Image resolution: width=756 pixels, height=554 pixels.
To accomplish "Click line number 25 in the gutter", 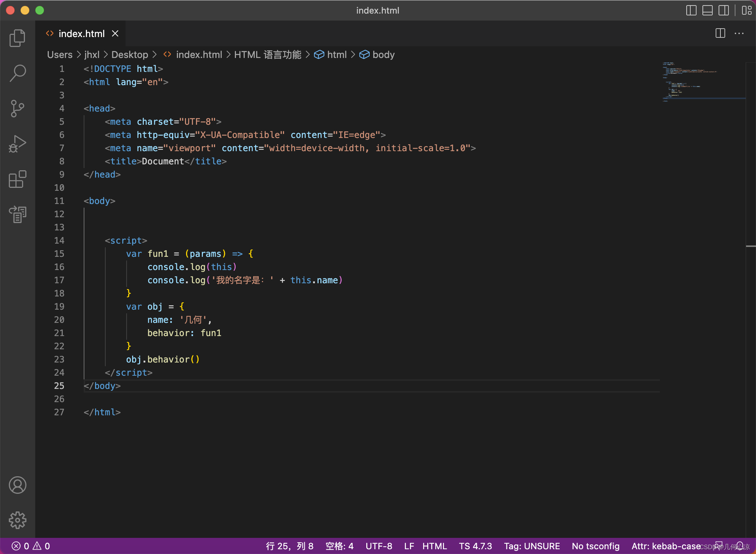I will tap(59, 386).
